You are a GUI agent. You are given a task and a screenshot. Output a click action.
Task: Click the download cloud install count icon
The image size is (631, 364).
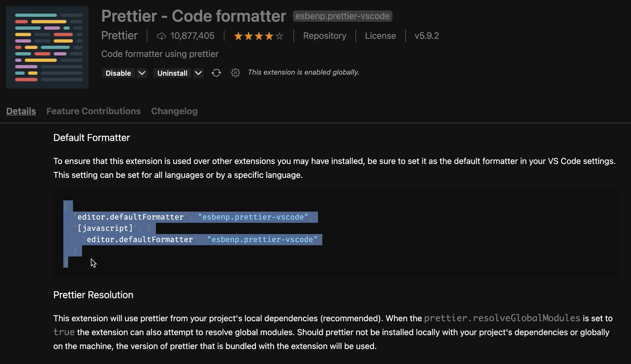point(161,36)
